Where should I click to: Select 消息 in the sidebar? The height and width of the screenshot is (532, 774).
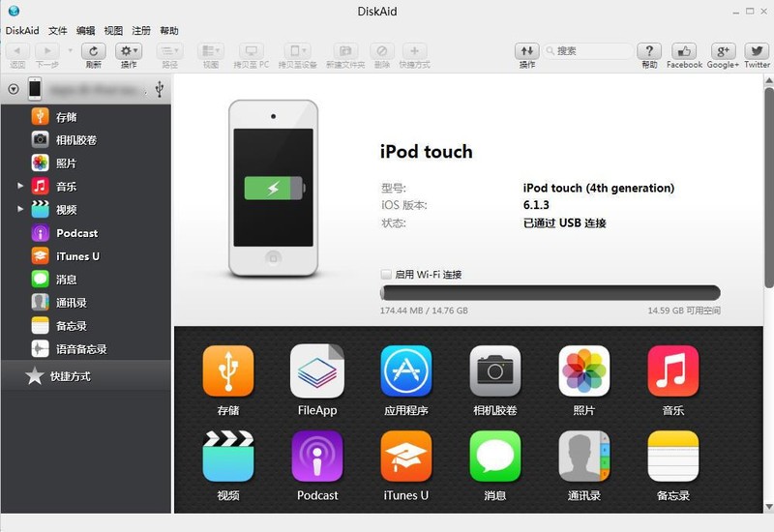tap(86, 280)
